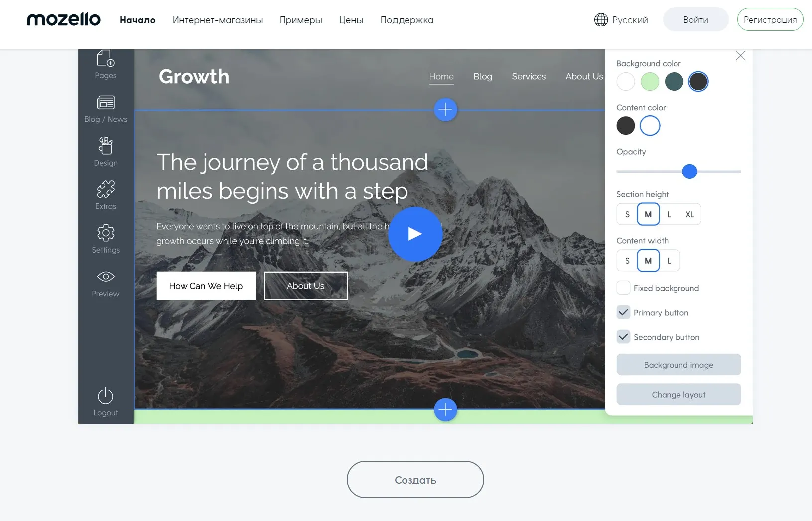Set Content width to M
This screenshot has width=812, height=521.
[x=648, y=261]
